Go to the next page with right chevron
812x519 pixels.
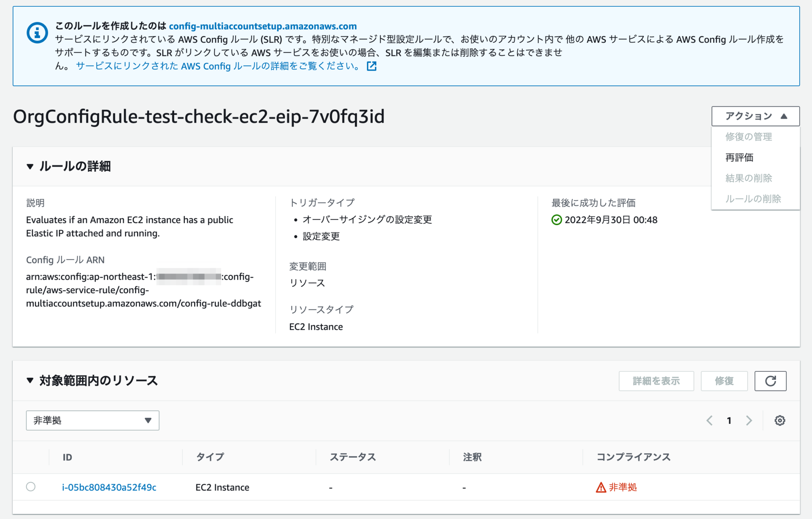point(749,421)
